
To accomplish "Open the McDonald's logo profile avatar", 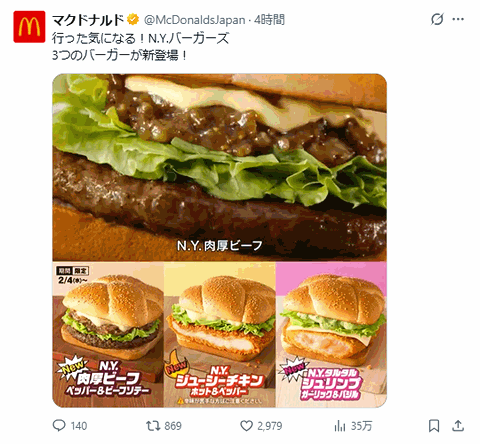I will 29,27.
